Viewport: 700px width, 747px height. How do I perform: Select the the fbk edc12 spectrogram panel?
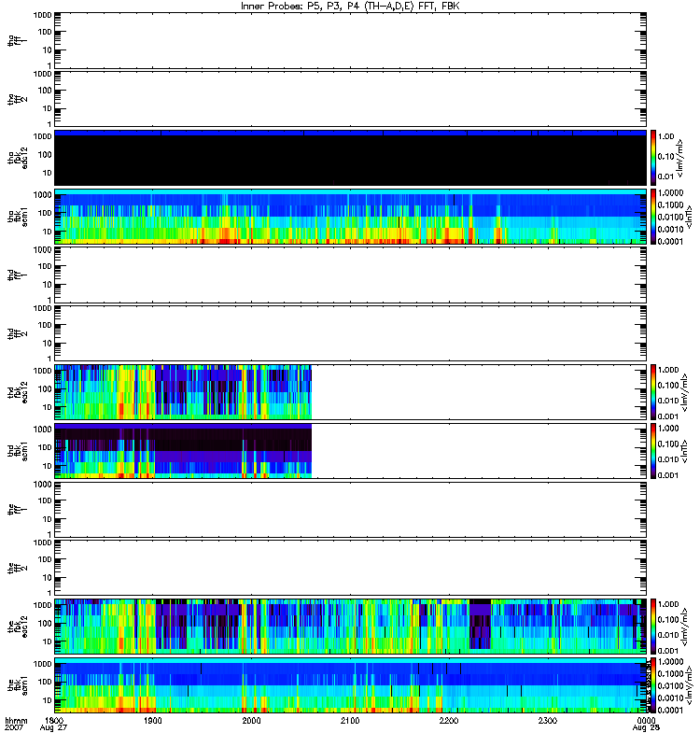(x=350, y=626)
